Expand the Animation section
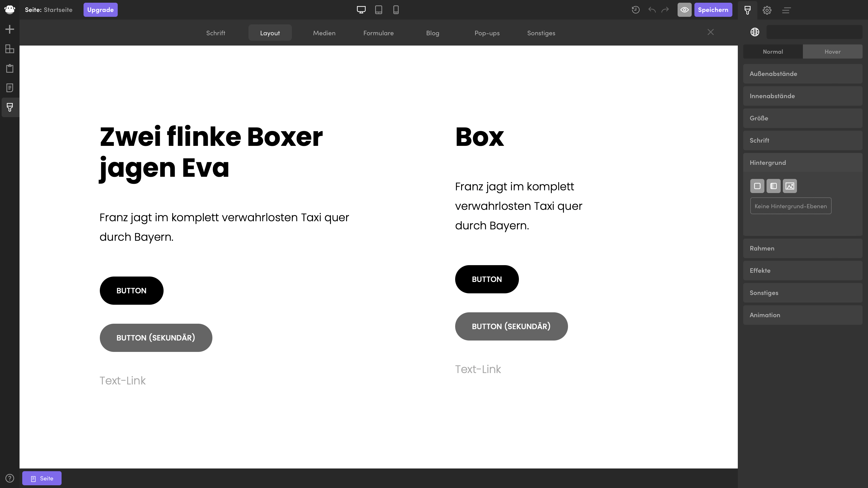868x488 pixels. tap(803, 314)
